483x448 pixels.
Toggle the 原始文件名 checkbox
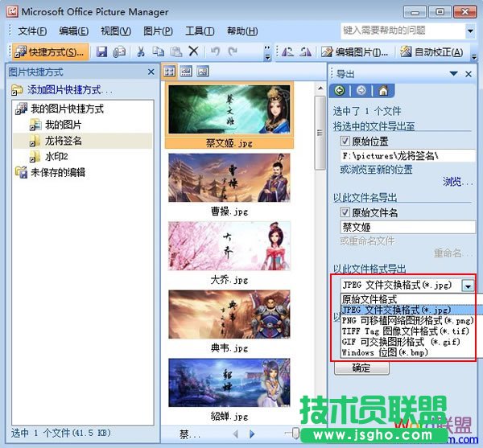(x=346, y=213)
